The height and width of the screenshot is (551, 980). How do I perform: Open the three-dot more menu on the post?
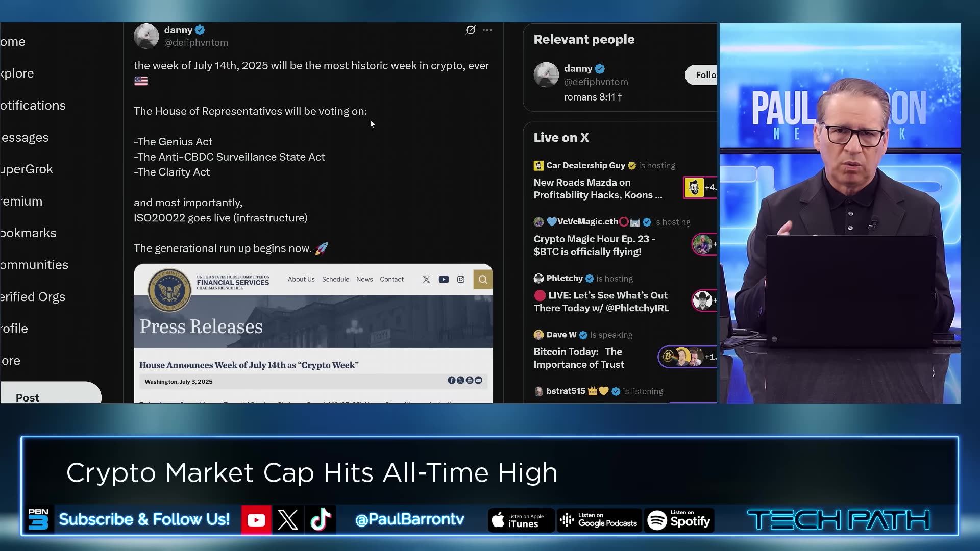coord(487,30)
